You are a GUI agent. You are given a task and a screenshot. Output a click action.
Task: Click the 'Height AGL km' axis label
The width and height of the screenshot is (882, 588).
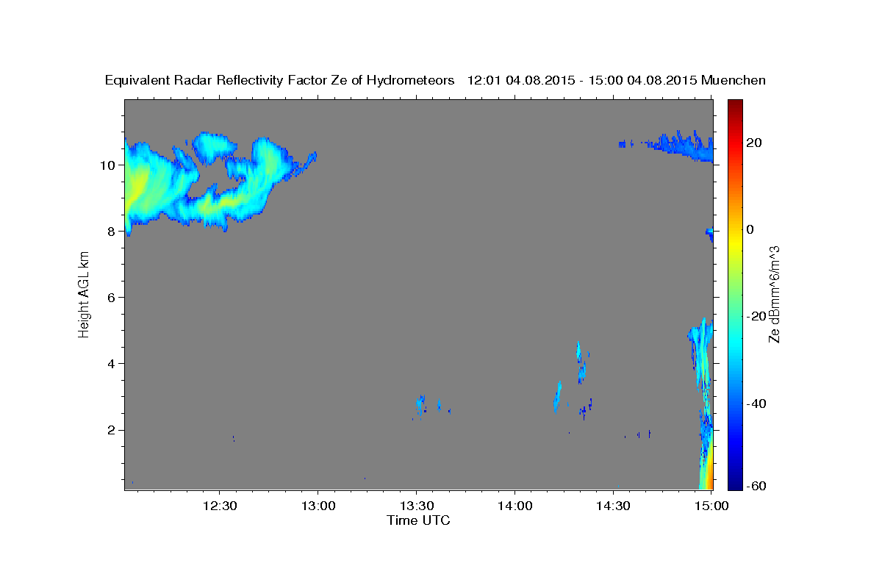[84, 294]
